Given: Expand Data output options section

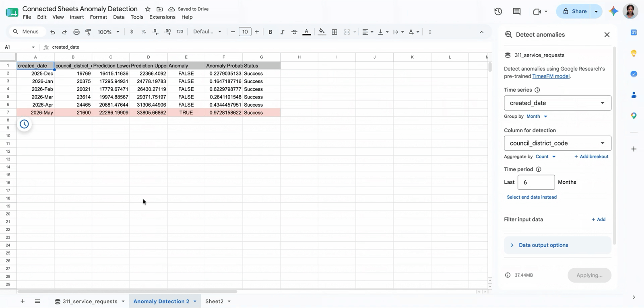Looking at the screenshot, I should pyautogui.click(x=557, y=245).
